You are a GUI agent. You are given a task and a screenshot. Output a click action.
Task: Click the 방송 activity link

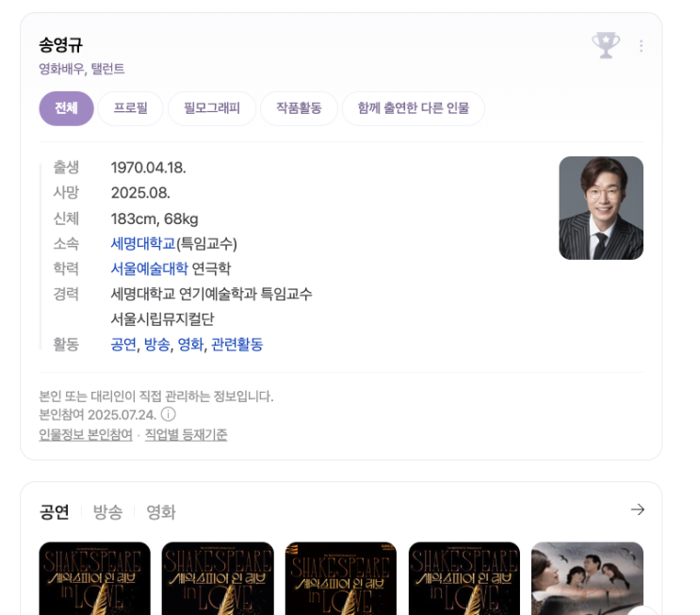pyautogui.click(x=157, y=344)
